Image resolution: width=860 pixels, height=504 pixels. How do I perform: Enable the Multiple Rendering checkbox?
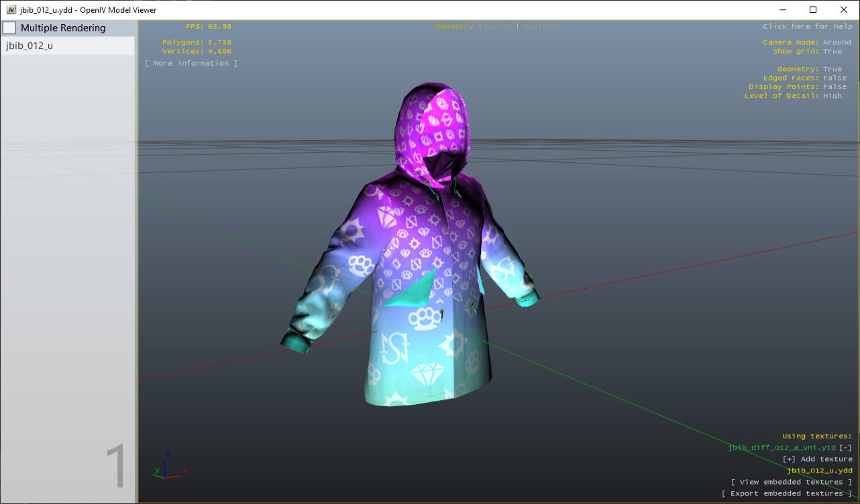pos(9,27)
